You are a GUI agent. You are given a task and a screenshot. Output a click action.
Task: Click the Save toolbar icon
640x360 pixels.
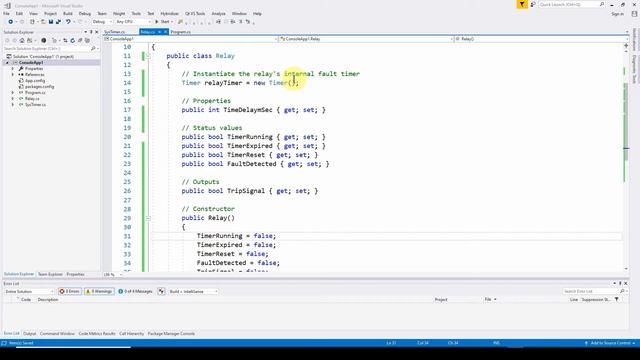click(x=51, y=22)
